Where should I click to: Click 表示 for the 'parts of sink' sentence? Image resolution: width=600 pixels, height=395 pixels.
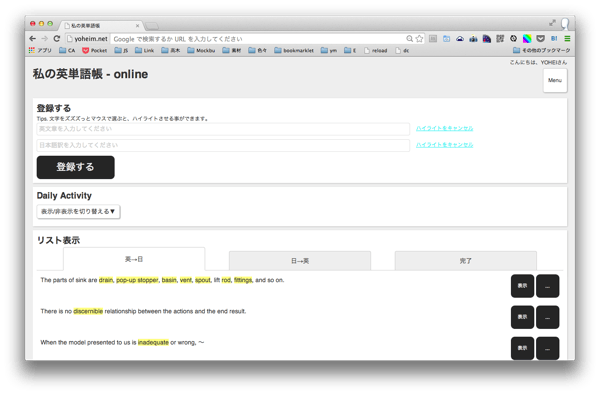[x=522, y=286]
